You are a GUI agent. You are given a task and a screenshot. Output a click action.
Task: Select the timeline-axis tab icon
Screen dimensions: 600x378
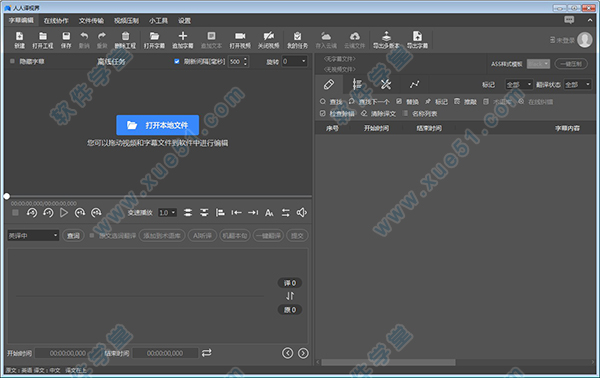point(357,84)
